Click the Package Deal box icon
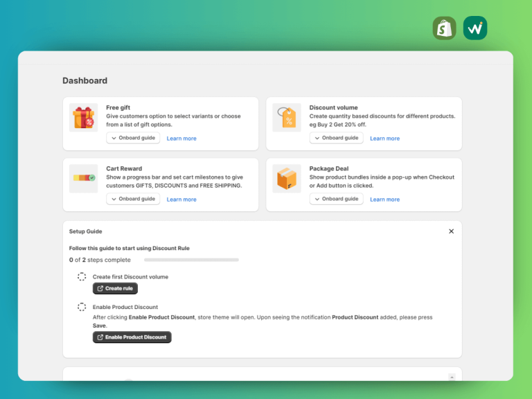Screen dimensions: 532x399 coord(287,179)
